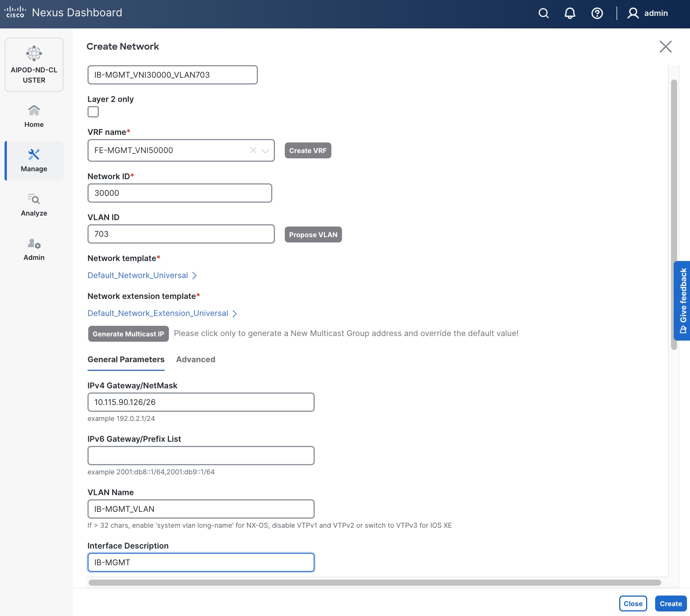The width and height of the screenshot is (690, 616).
Task: Switch to the Advanced tab
Action: [195, 359]
